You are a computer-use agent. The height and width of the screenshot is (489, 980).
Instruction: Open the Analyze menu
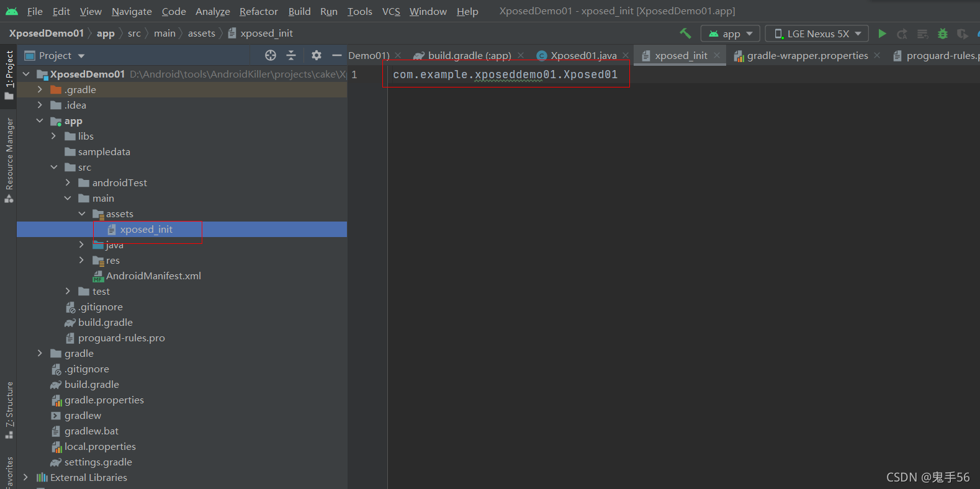click(213, 11)
